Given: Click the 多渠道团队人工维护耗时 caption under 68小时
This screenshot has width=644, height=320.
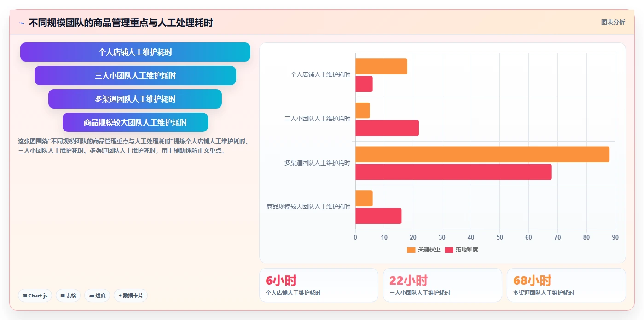Looking at the screenshot, I should 544,293.
